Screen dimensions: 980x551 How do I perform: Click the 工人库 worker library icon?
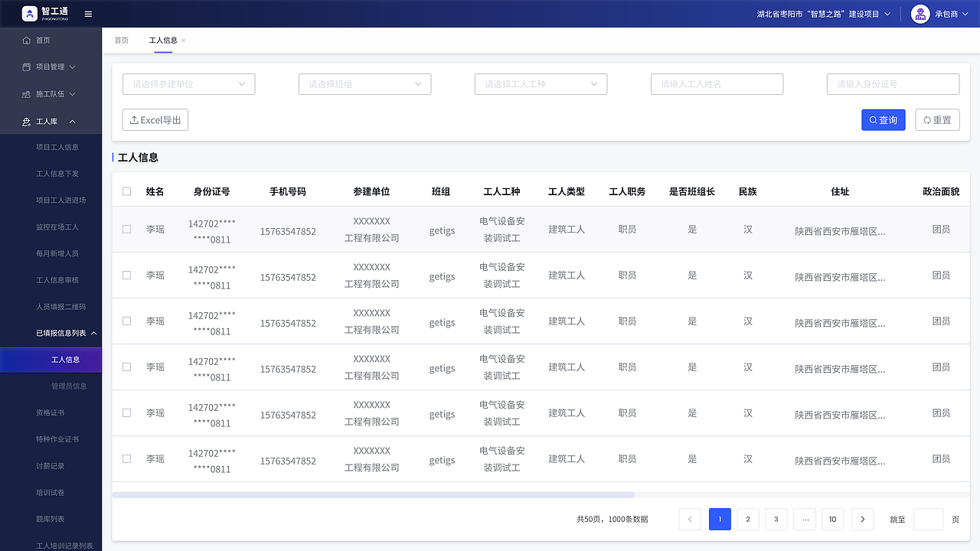(26, 121)
